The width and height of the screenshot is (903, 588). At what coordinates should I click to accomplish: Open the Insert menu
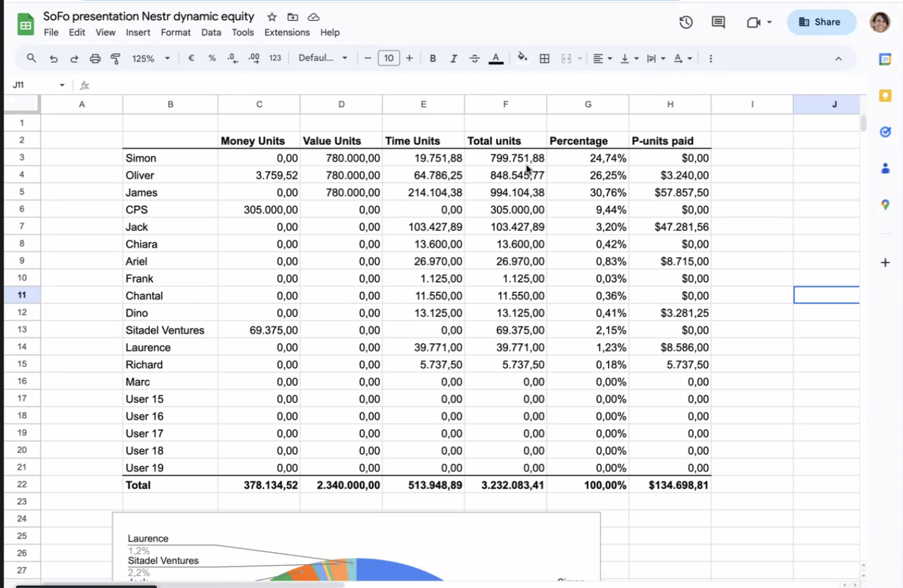138,33
